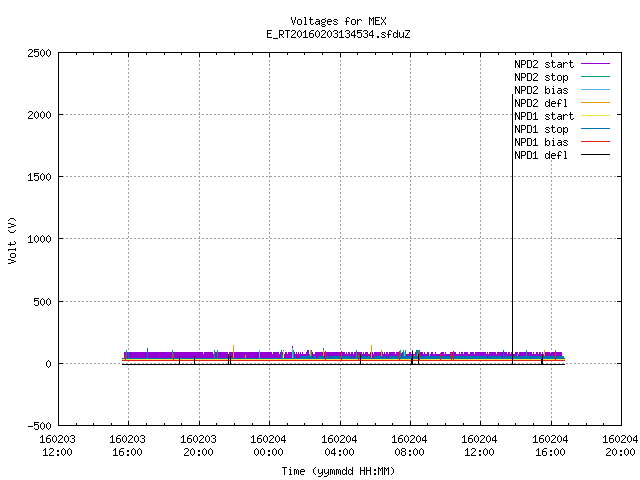The width and height of the screenshot is (640, 480).
Task: Select the 'NPD2 bias' legend label
Action: (x=541, y=90)
